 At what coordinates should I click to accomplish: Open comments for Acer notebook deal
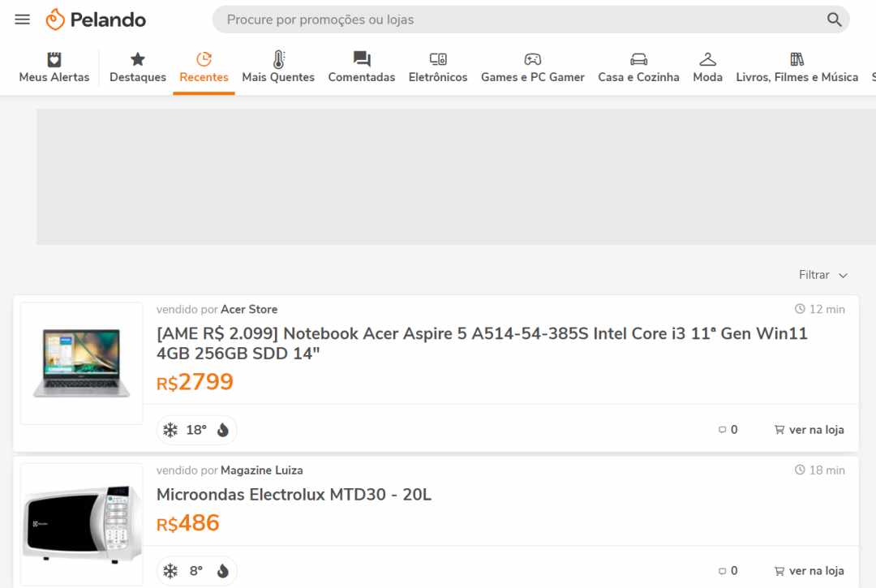[x=728, y=429]
